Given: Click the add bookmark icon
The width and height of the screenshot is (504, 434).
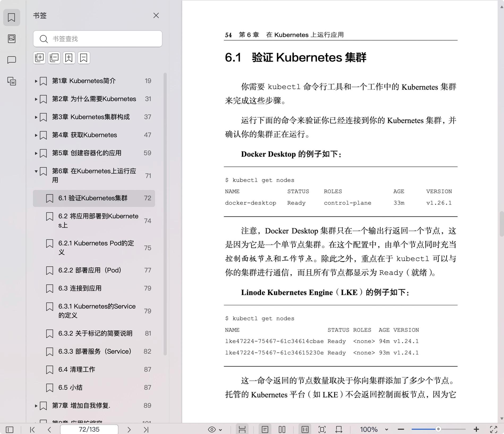Looking at the screenshot, I should (69, 58).
